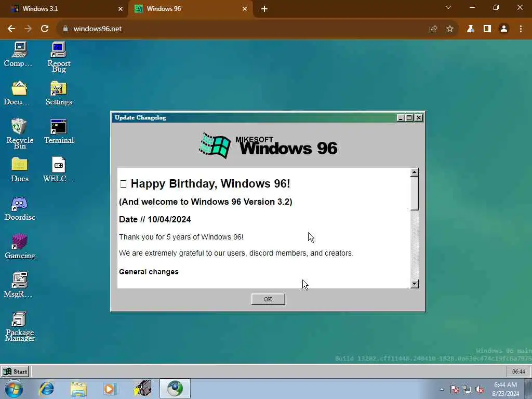Launch the Doordisc desktop shortcut
This screenshot has width=532, height=399.
(x=20, y=208)
